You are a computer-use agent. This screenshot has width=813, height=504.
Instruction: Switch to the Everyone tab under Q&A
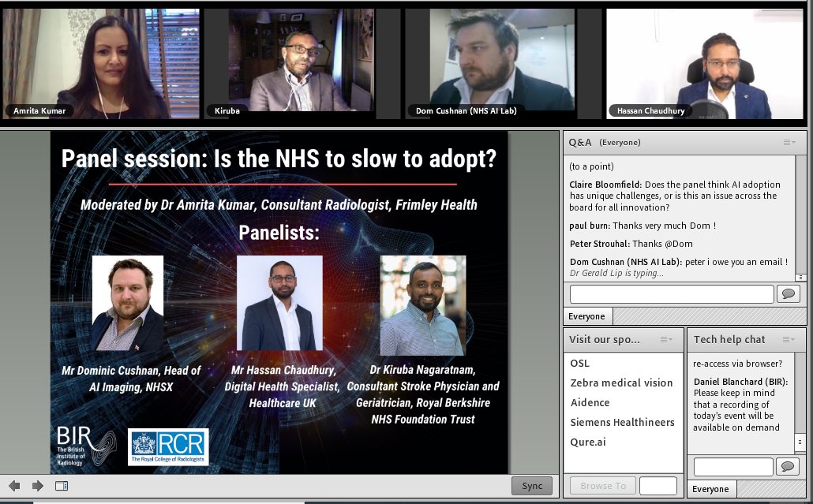[x=587, y=315]
